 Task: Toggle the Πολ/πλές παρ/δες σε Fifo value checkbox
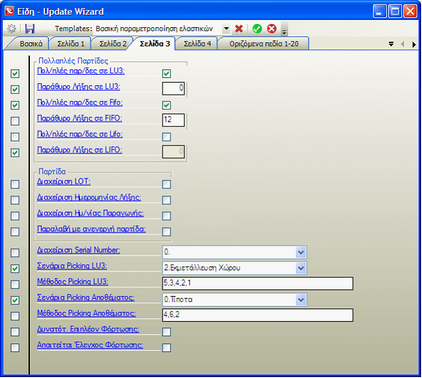click(x=167, y=105)
